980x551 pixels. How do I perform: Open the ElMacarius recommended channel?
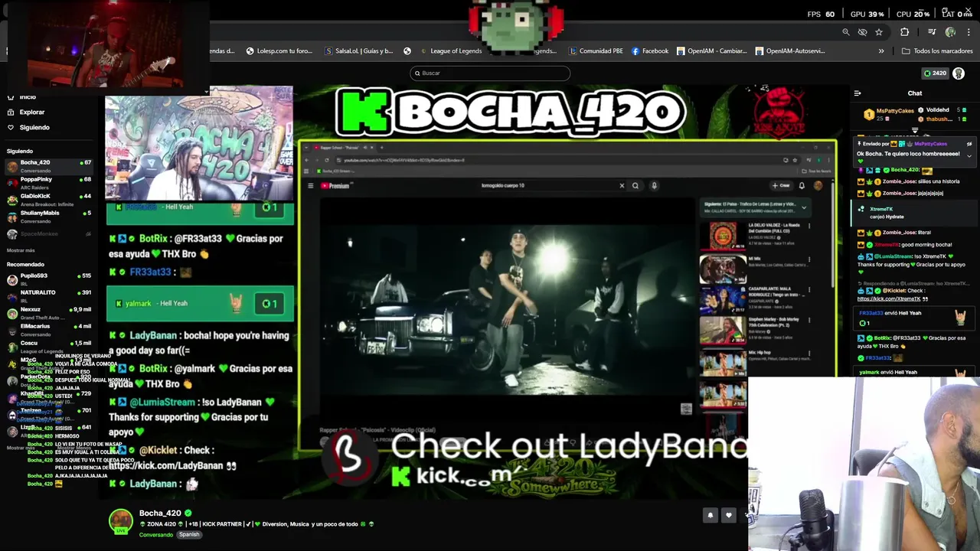tap(49, 330)
